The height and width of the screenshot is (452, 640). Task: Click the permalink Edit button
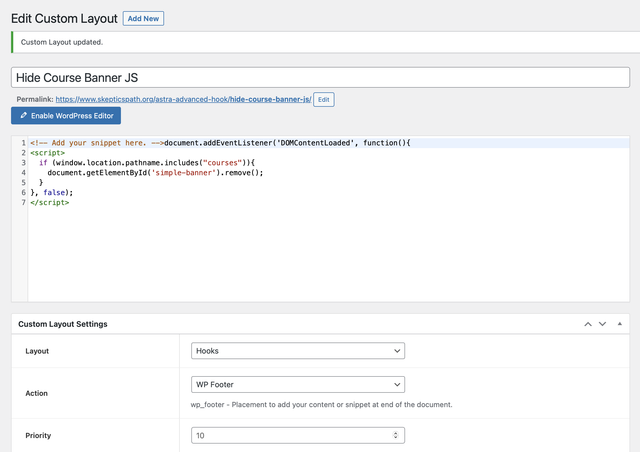tap(324, 99)
